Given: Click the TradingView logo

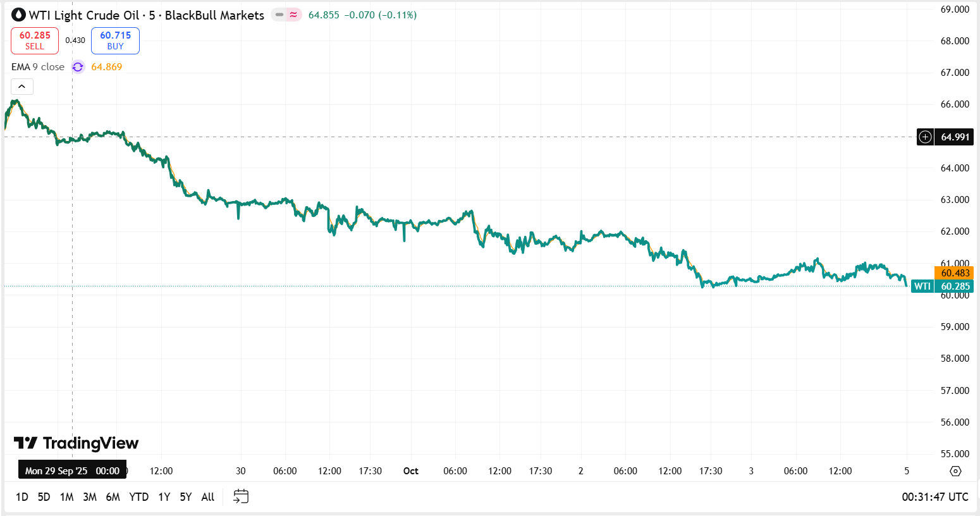Looking at the screenshot, I should click(77, 443).
